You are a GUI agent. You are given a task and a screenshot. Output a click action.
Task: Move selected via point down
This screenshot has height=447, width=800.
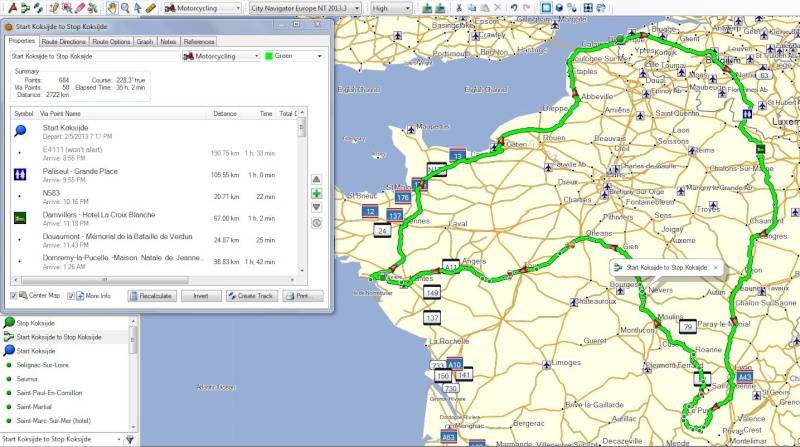pos(316,207)
